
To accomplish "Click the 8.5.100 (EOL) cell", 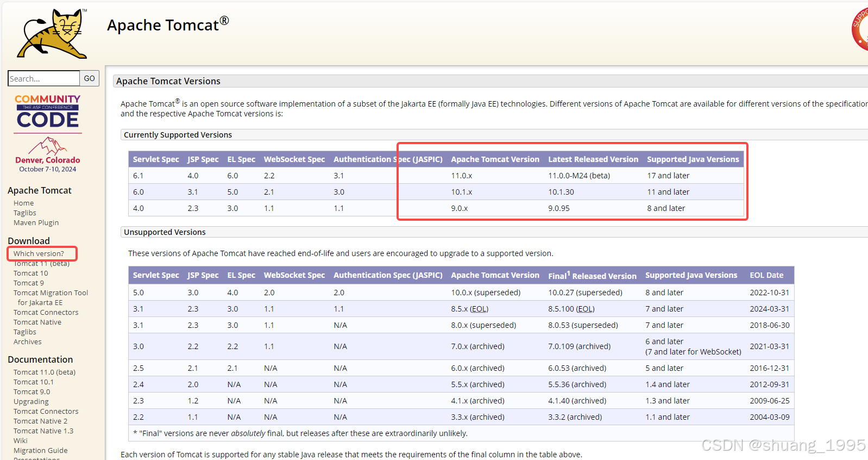I will (571, 309).
